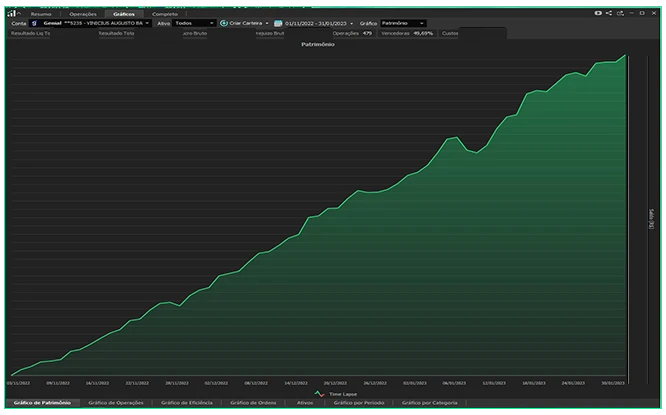Select the Gráficos tab
Screen dimensions: 666x415
point(124,14)
